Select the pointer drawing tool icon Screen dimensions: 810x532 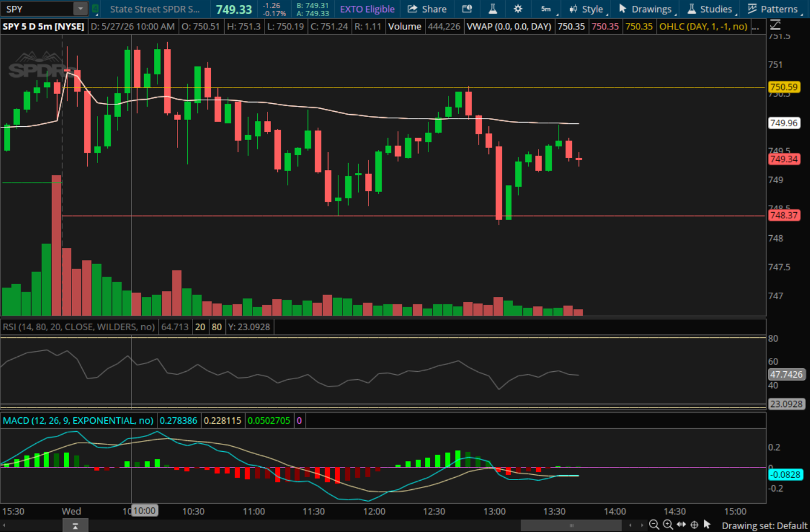tap(707, 525)
